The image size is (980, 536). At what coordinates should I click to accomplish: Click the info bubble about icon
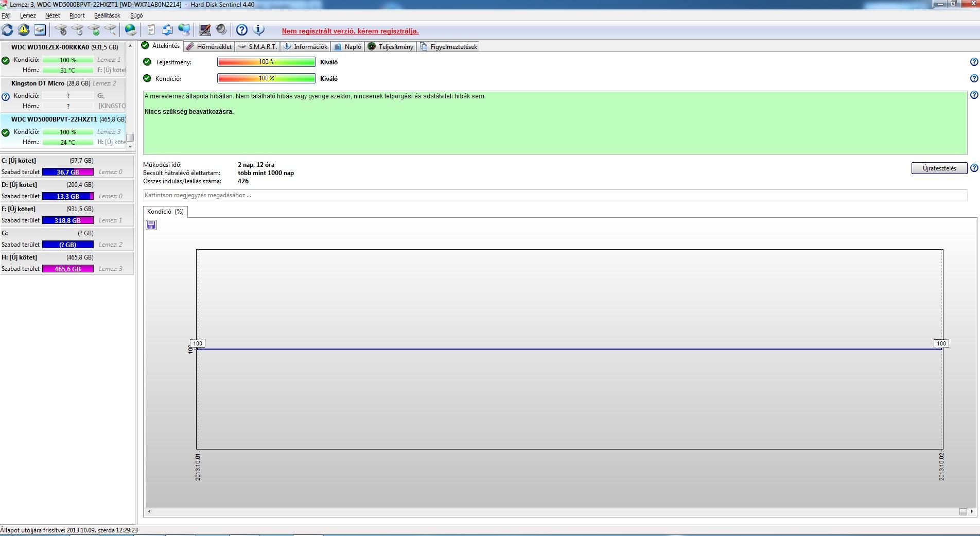tap(258, 30)
